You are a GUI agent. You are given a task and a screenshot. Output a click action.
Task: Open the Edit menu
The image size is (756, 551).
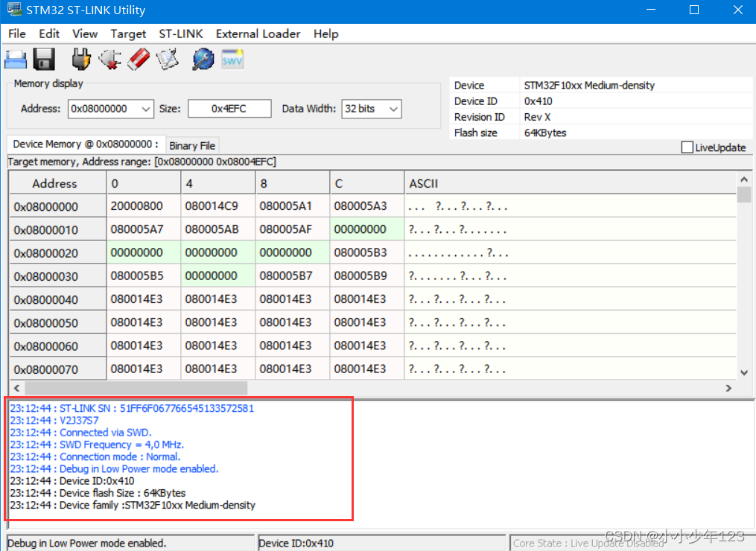(x=49, y=34)
